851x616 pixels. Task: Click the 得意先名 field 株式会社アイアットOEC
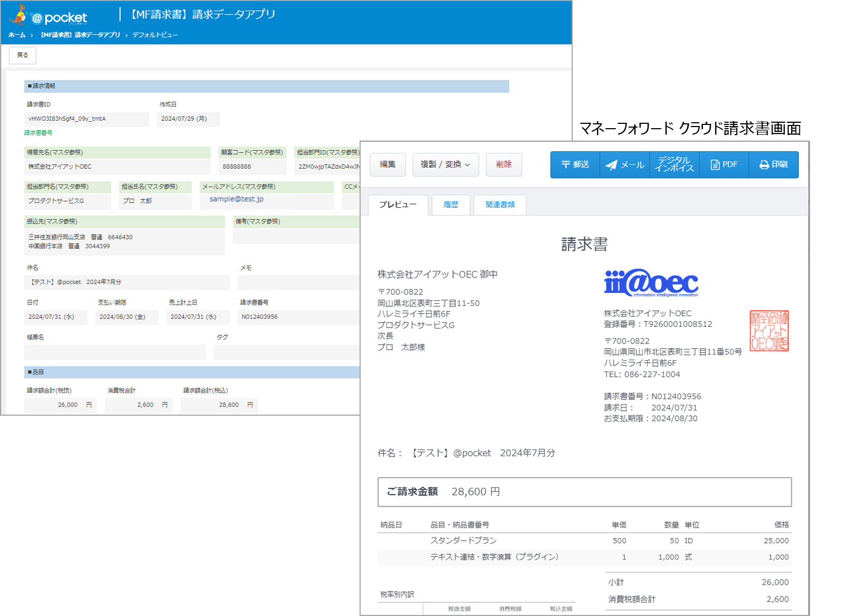[117, 167]
